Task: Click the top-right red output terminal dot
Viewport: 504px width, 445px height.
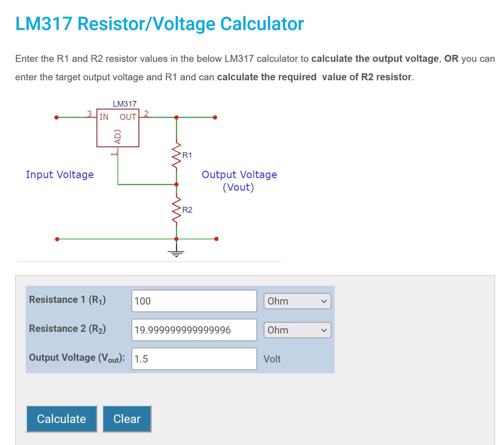Action: (215, 117)
